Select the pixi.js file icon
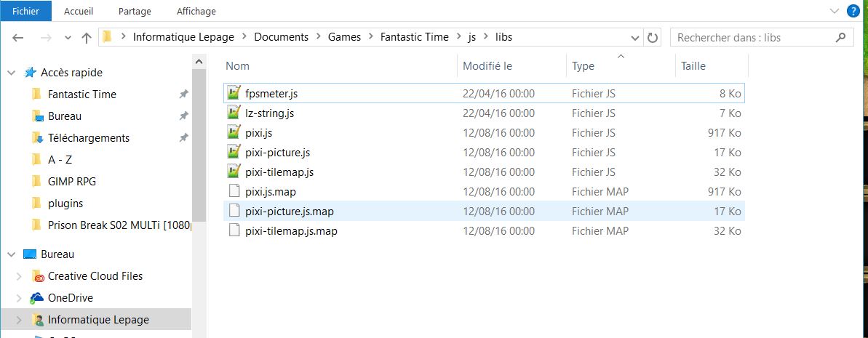 (x=234, y=133)
